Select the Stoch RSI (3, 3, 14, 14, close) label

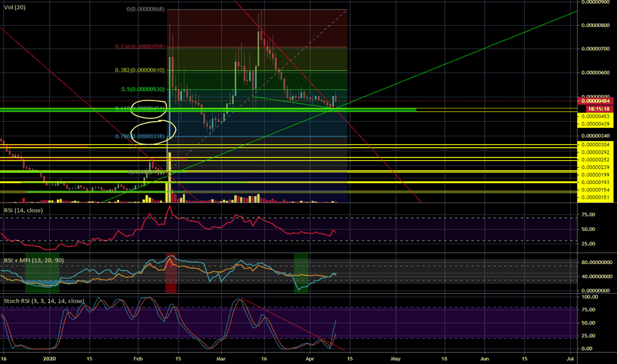click(x=44, y=301)
